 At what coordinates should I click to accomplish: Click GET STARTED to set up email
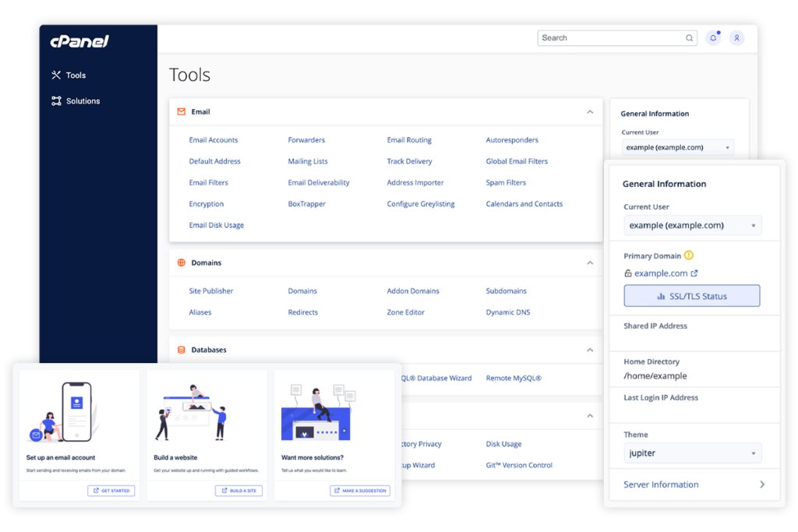coord(111,490)
